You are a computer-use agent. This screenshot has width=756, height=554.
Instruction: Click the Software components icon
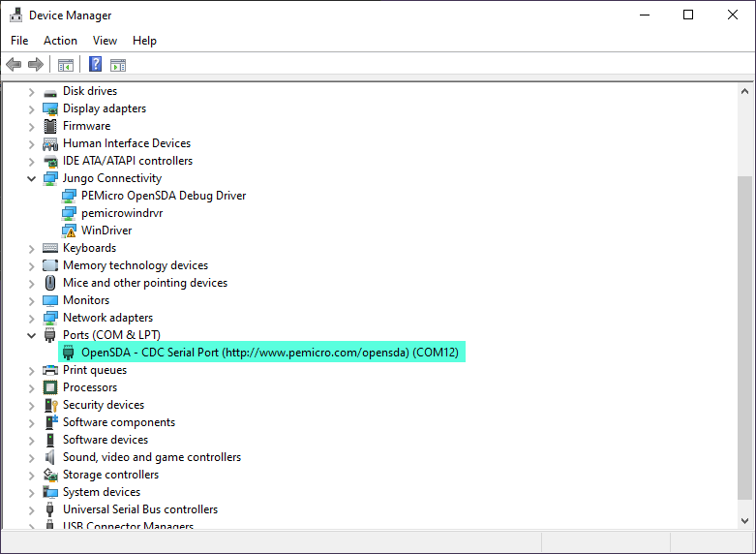pyautogui.click(x=51, y=422)
